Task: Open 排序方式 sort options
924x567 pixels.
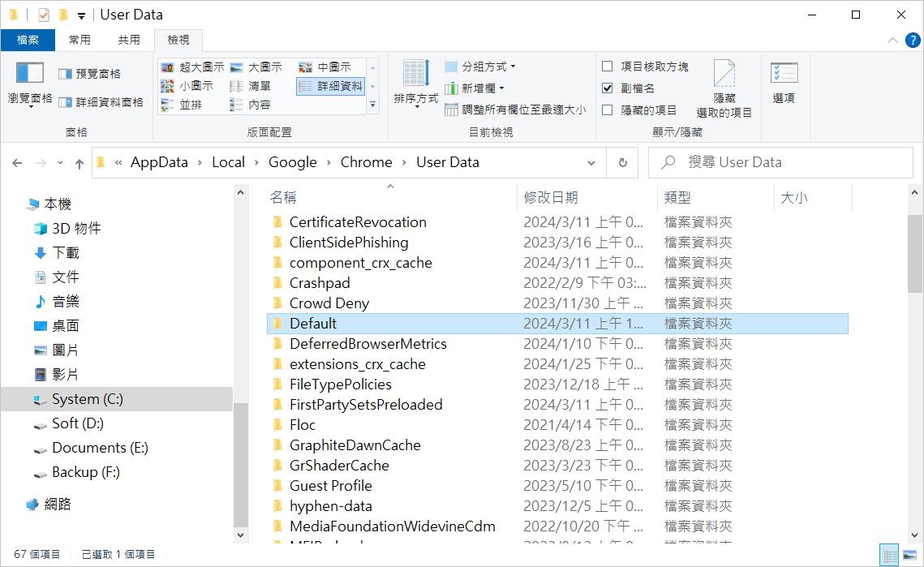Action: (x=416, y=84)
